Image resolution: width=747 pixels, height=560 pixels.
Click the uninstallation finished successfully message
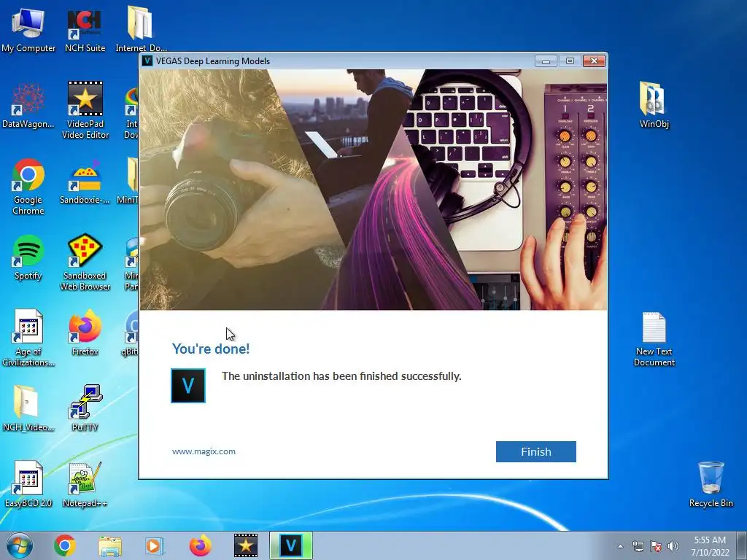[341, 376]
